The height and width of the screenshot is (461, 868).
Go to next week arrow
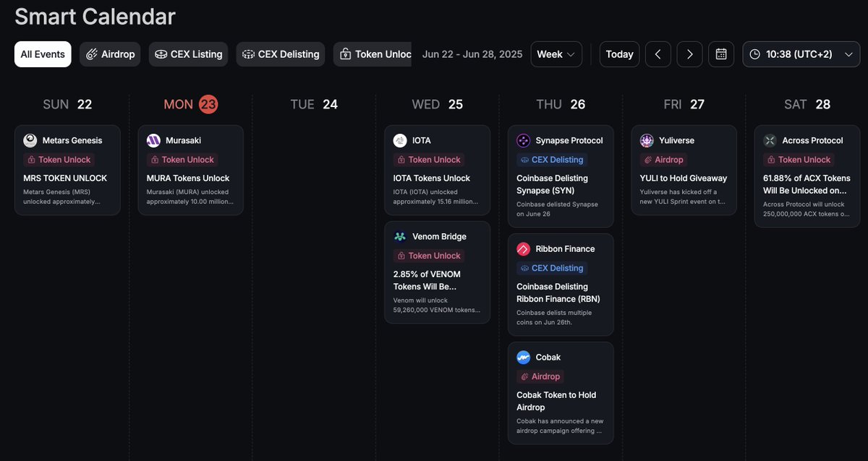point(689,54)
